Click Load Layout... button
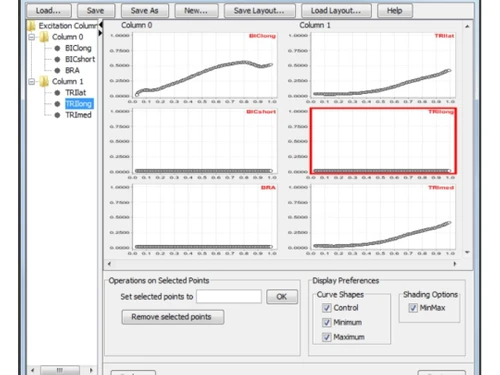The height and width of the screenshot is (375, 500). click(x=336, y=11)
